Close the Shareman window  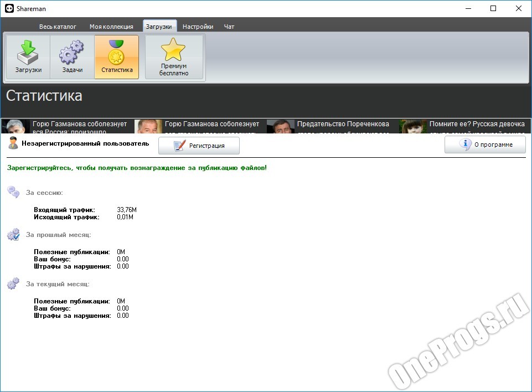(x=518, y=8)
